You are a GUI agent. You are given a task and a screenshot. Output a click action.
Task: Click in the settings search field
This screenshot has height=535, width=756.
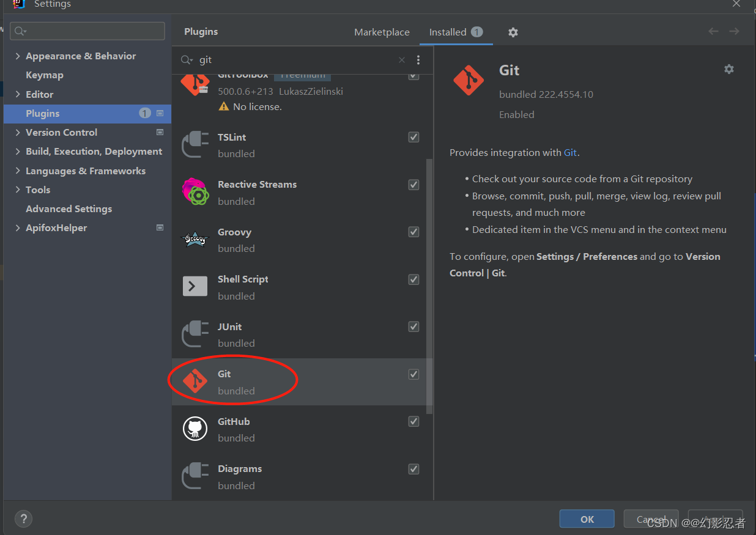tap(87, 31)
